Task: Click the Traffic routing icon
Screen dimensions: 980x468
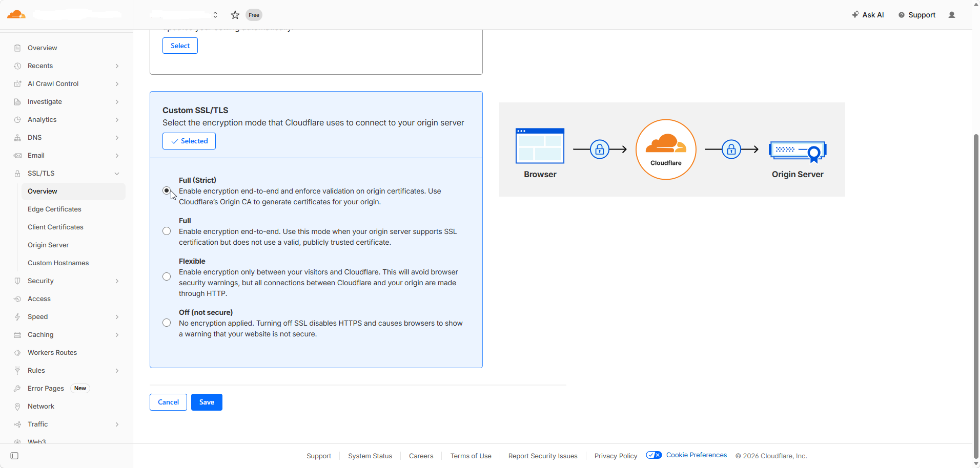Action: 17,424
